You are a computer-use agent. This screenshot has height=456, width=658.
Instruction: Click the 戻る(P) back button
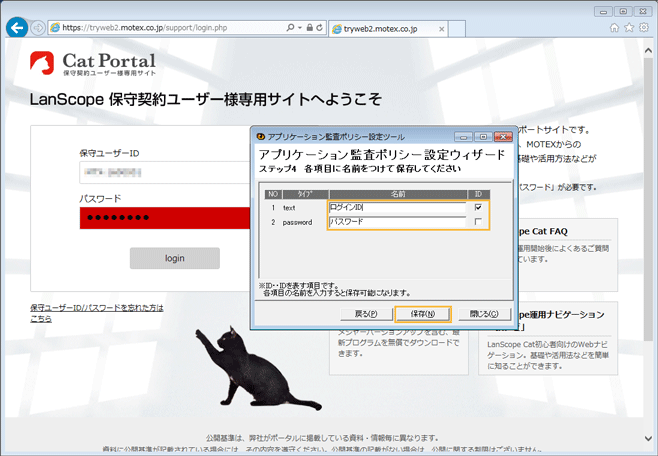(x=366, y=314)
